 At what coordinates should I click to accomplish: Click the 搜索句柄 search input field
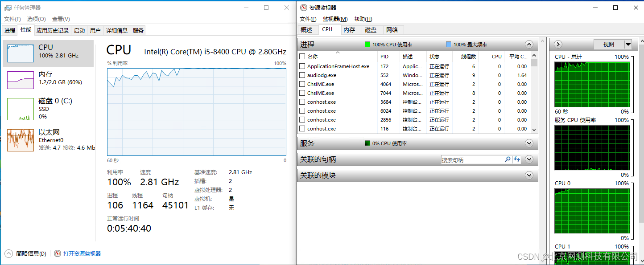(x=472, y=159)
